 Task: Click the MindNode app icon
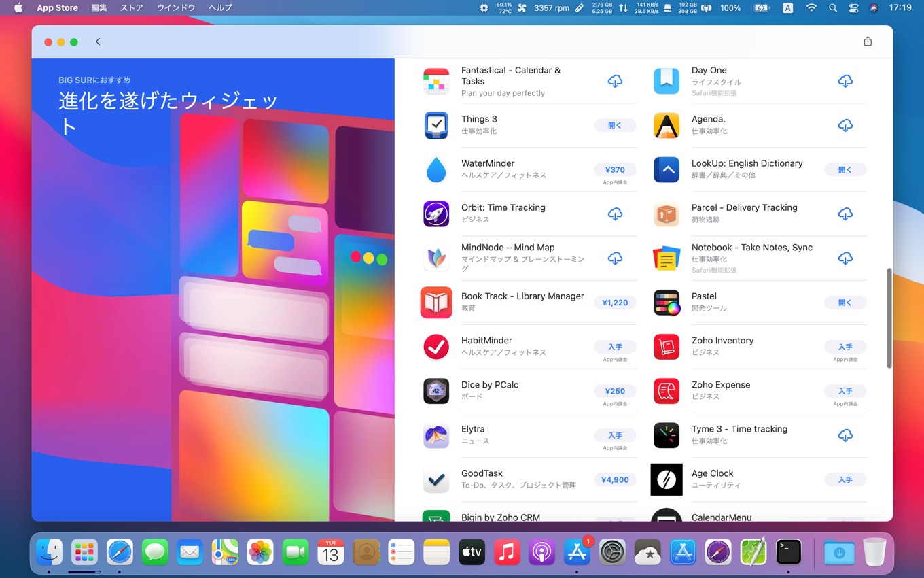436,258
